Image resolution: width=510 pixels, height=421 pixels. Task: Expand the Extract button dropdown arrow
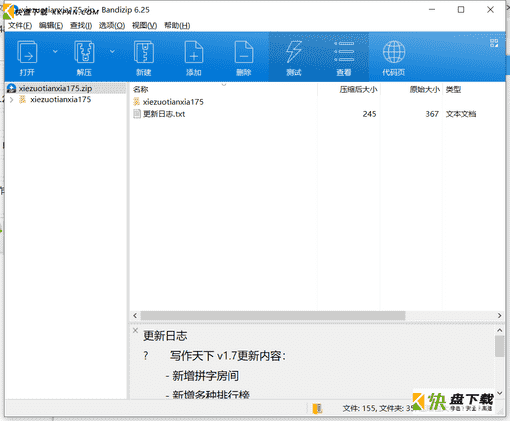[112, 51]
